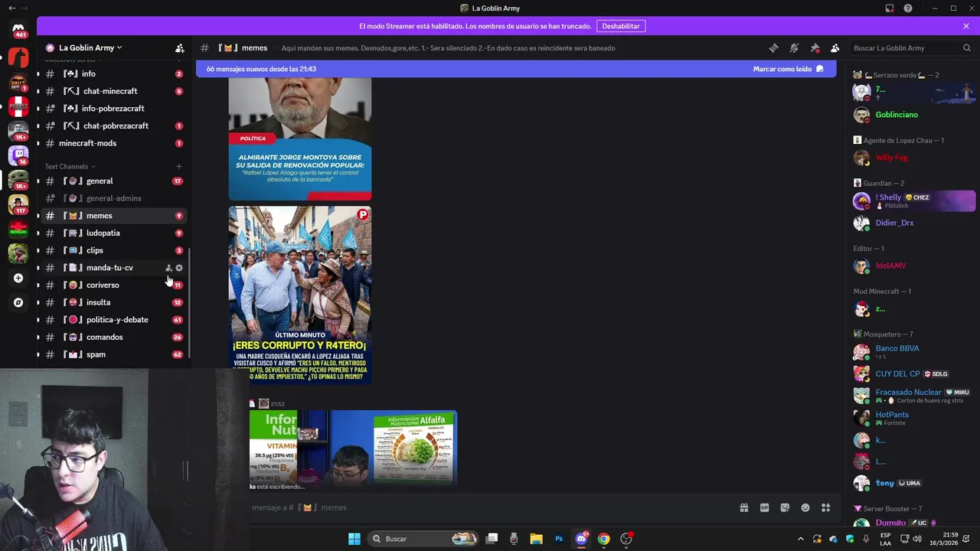The width and height of the screenshot is (980, 551).
Task: Click plus to add Text Channel
Action: (x=179, y=166)
